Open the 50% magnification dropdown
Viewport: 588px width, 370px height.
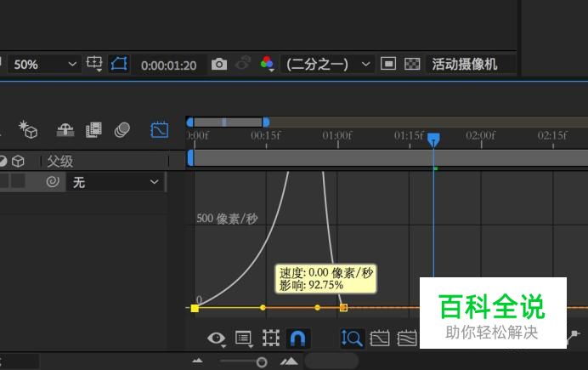(x=44, y=65)
